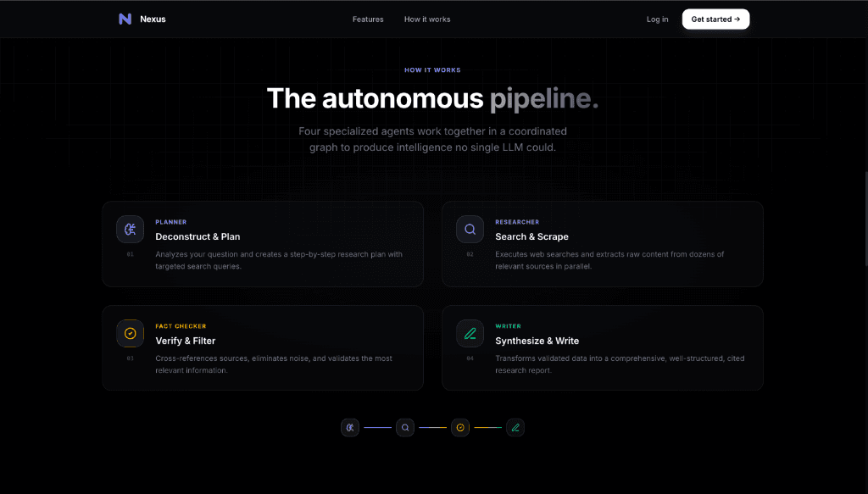Screen dimensions: 868x494
Task: Select the green pen step in pipeline
Action: 515,428
